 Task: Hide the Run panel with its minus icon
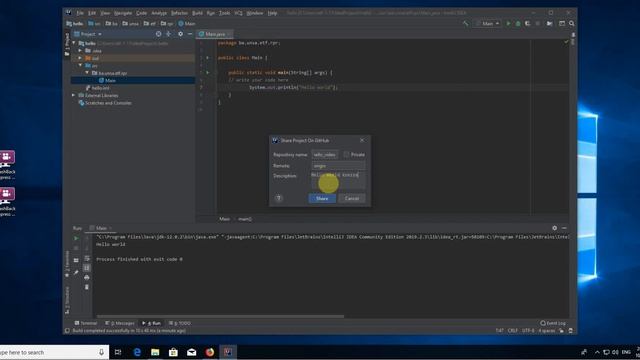[x=564, y=228]
